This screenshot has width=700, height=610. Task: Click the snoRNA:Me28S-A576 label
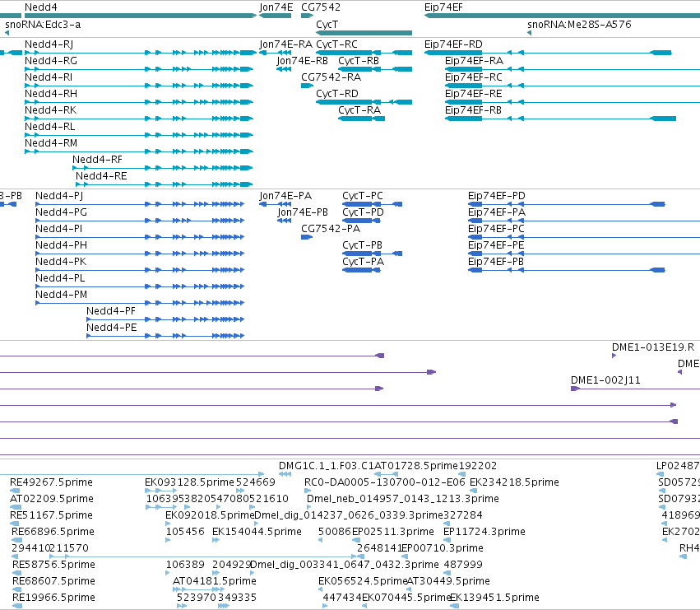click(x=579, y=25)
